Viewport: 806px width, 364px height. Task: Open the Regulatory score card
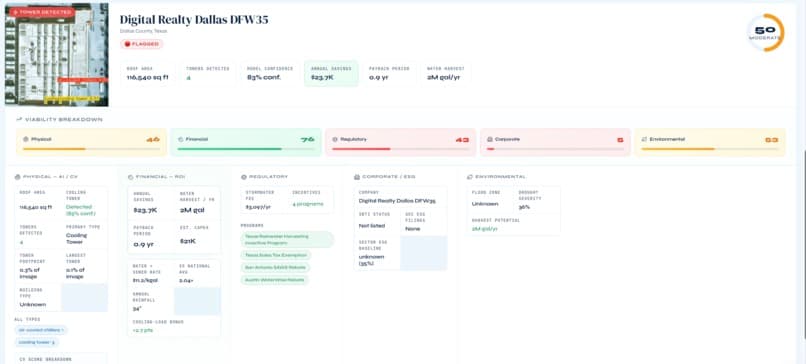tap(400, 142)
